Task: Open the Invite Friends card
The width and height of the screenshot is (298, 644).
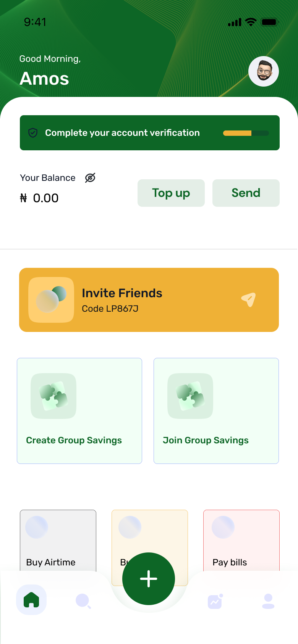Action: click(149, 300)
